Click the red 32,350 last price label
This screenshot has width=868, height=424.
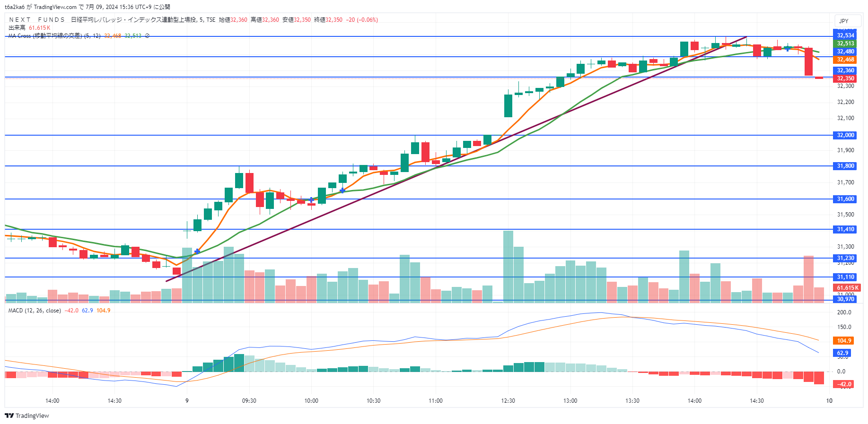(x=845, y=78)
